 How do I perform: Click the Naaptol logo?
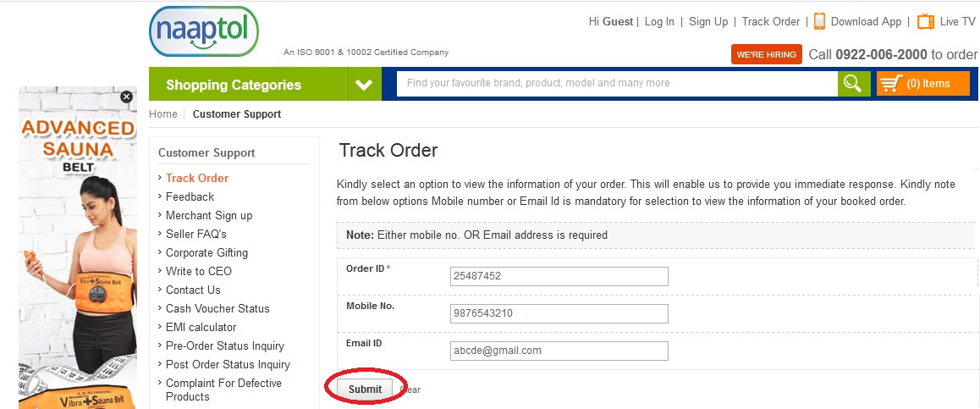point(203,31)
